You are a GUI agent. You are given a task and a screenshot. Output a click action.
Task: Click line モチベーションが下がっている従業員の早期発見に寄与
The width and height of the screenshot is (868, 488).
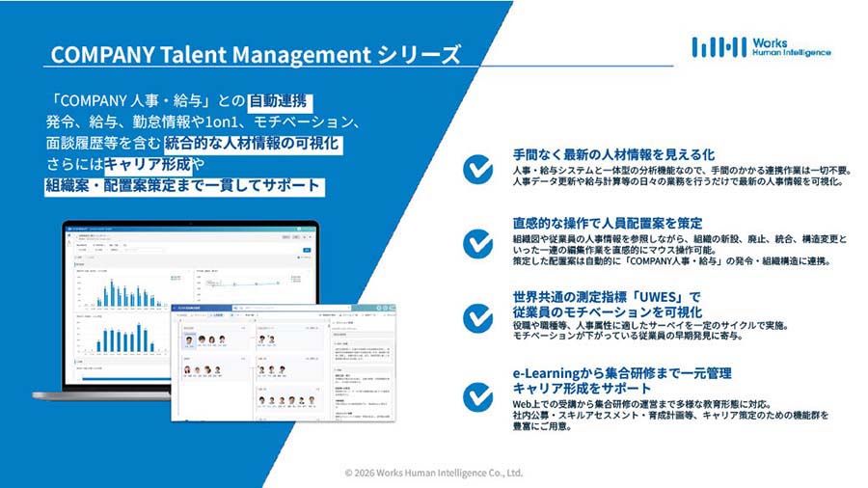pos(628,336)
